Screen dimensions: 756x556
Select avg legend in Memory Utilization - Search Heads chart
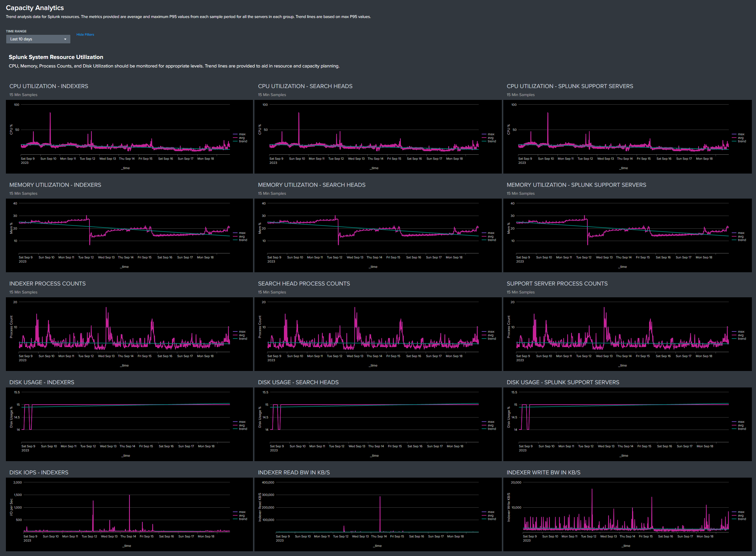pyautogui.click(x=488, y=236)
